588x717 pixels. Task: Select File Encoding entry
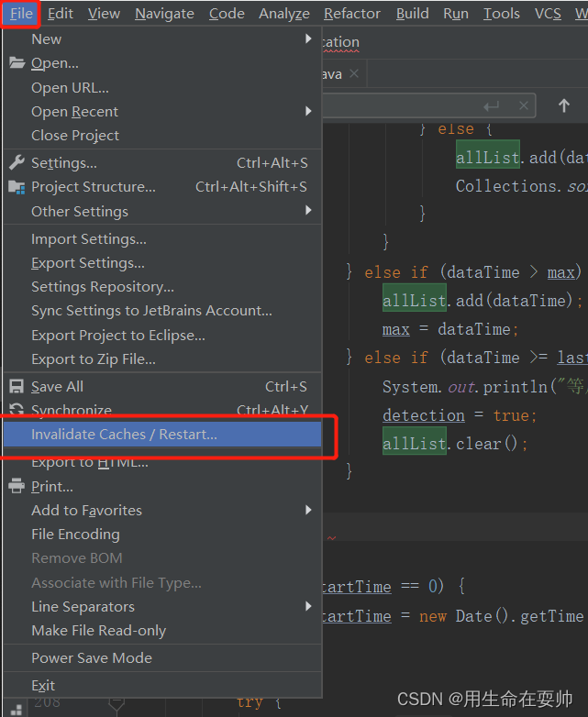162,535
